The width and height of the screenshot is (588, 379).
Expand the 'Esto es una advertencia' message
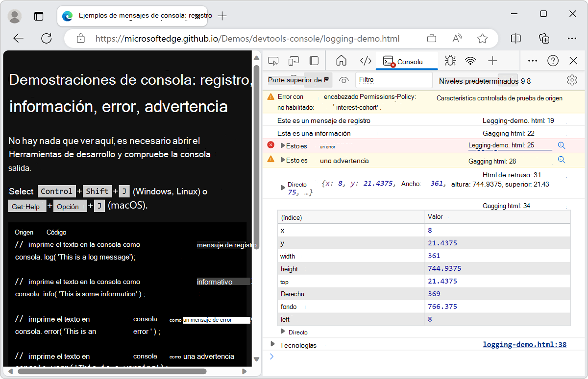point(283,160)
